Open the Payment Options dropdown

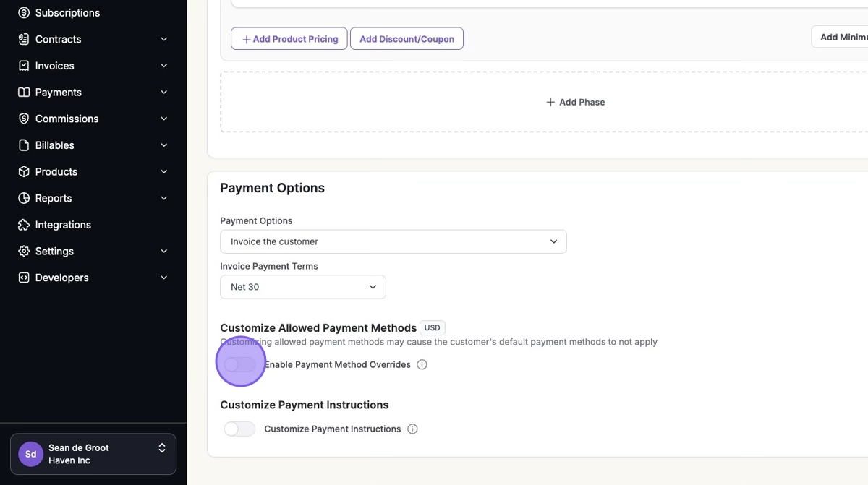click(393, 241)
